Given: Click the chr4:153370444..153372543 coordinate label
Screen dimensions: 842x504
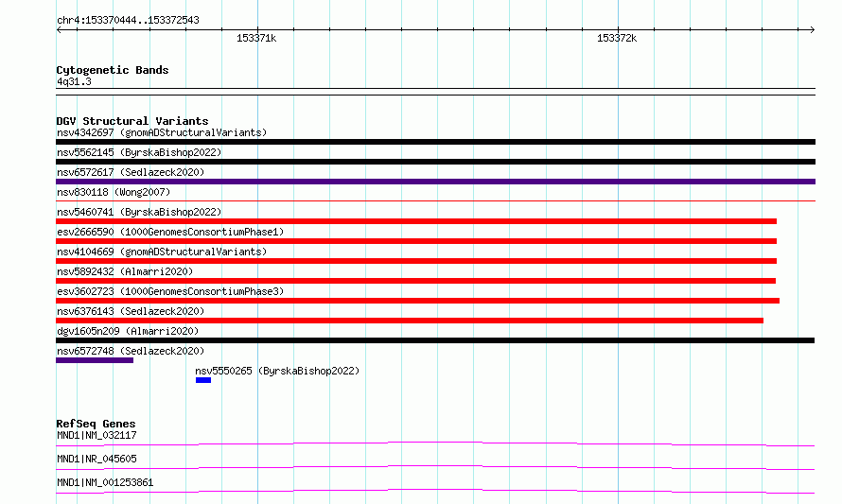Looking at the screenshot, I should tap(128, 20).
